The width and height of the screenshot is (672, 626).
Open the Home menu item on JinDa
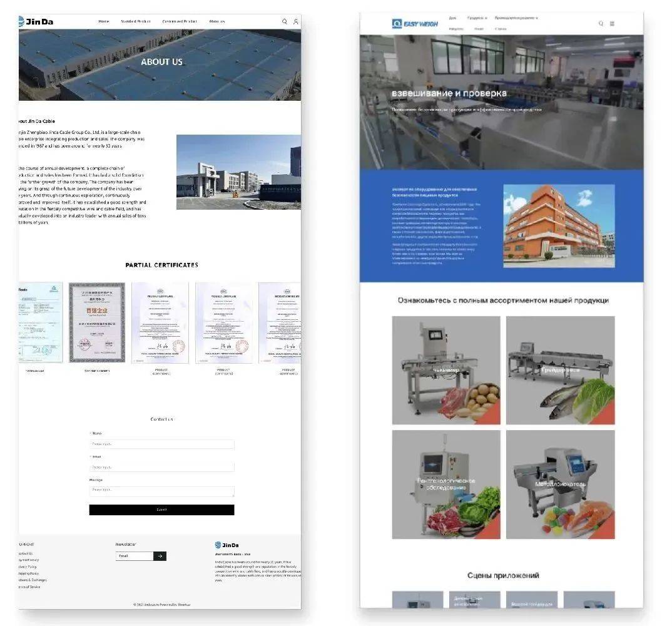(x=104, y=21)
